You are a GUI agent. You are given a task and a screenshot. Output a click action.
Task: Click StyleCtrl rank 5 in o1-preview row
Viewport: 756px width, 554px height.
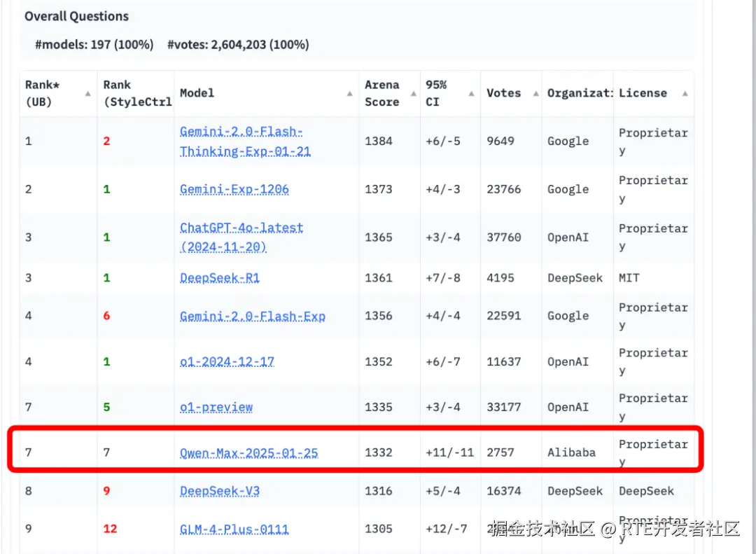(106, 408)
